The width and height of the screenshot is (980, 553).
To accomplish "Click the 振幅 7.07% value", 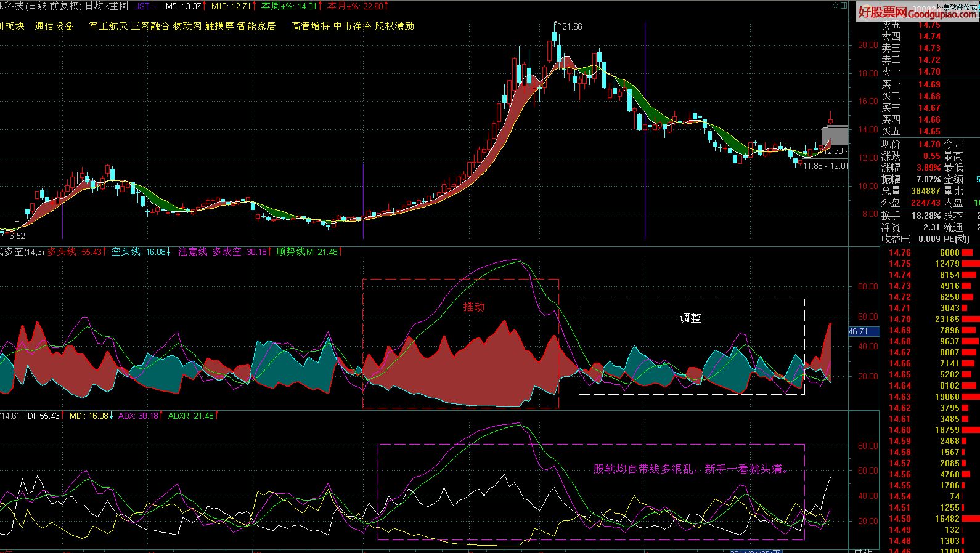I will coord(928,179).
